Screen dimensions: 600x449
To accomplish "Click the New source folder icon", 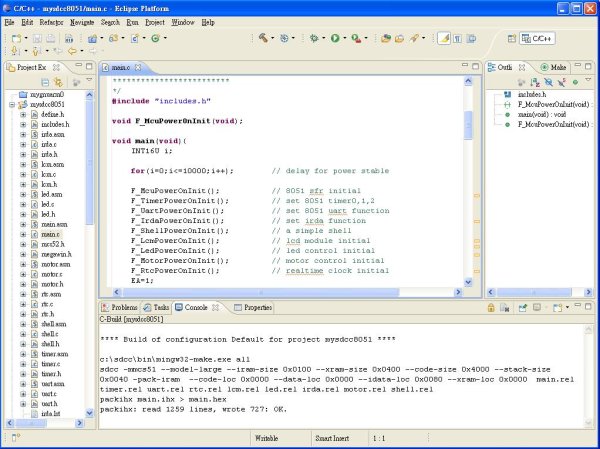I will point(113,38).
